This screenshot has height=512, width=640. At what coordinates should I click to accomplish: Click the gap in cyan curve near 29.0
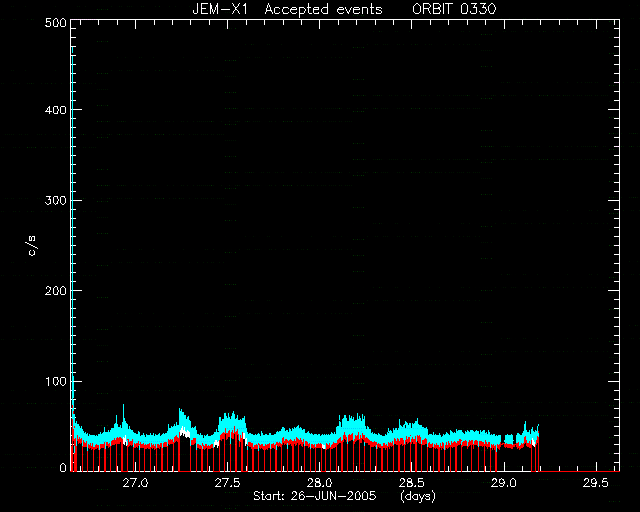[x=503, y=439]
